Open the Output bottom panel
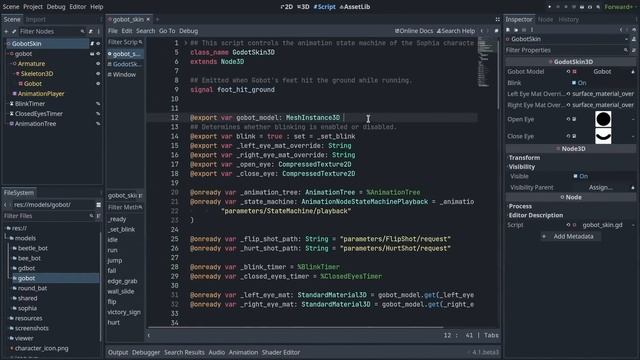 click(118, 353)
